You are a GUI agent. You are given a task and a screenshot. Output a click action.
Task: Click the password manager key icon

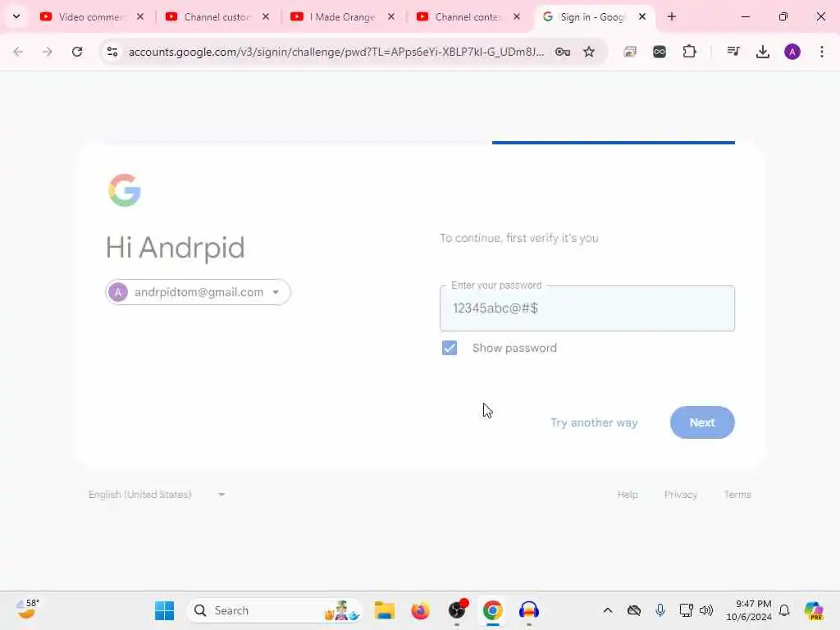[x=563, y=52]
